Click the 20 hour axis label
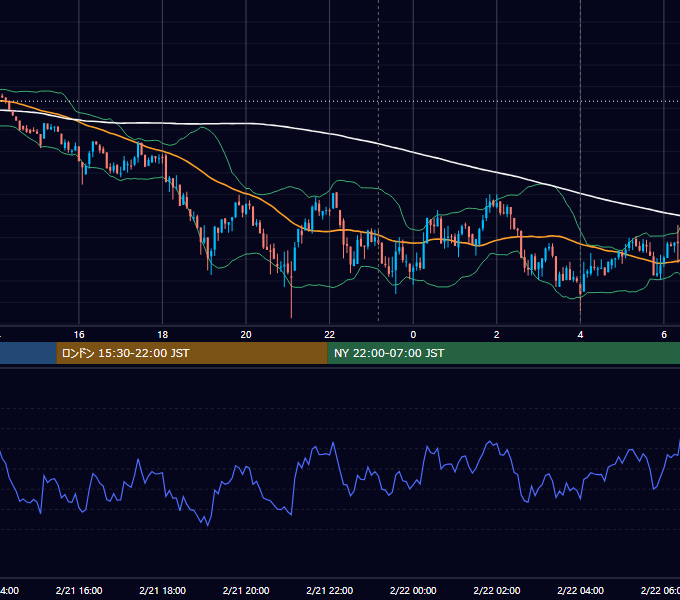The height and width of the screenshot is (600, 680). [246, 335]
